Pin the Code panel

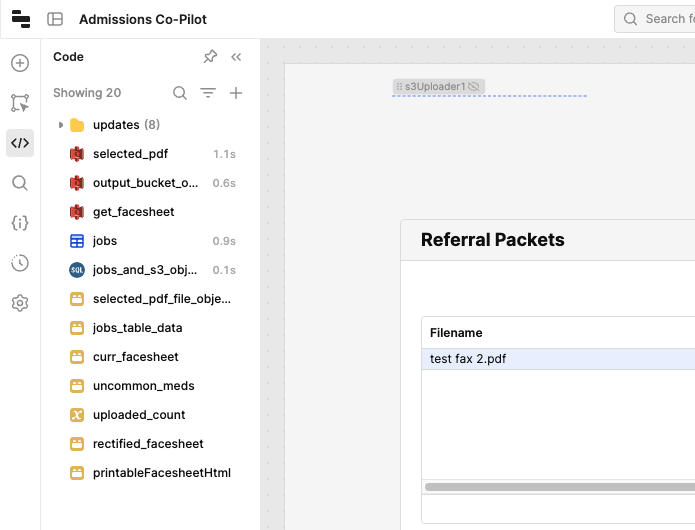pos(210,57)
